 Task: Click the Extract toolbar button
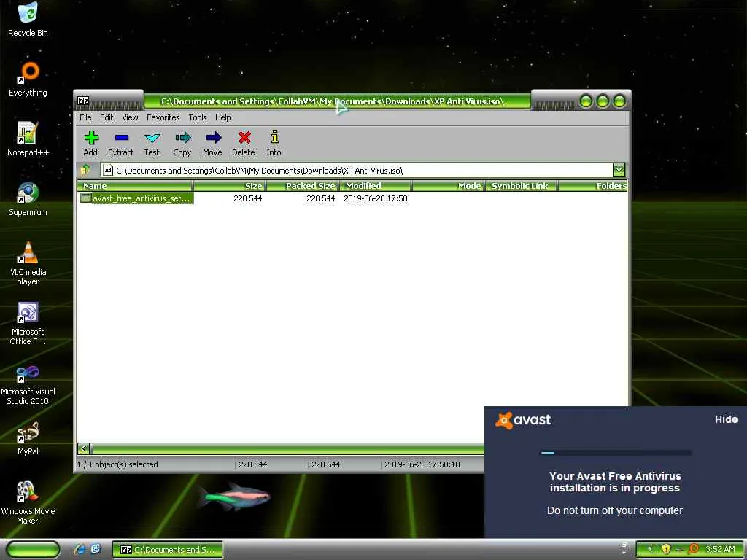(x=121, y=144)
